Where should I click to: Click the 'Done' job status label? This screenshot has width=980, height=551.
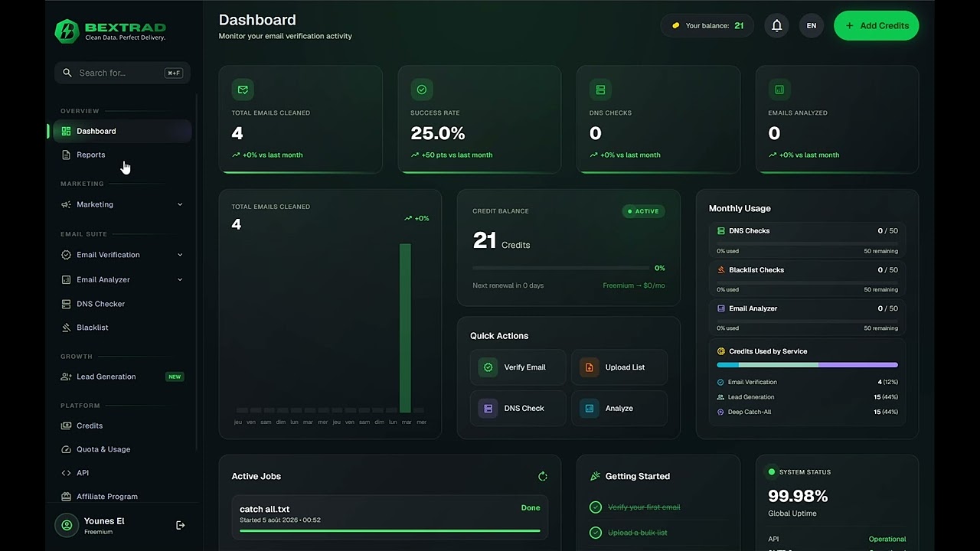pyautogui.click(x=531, y=507)
